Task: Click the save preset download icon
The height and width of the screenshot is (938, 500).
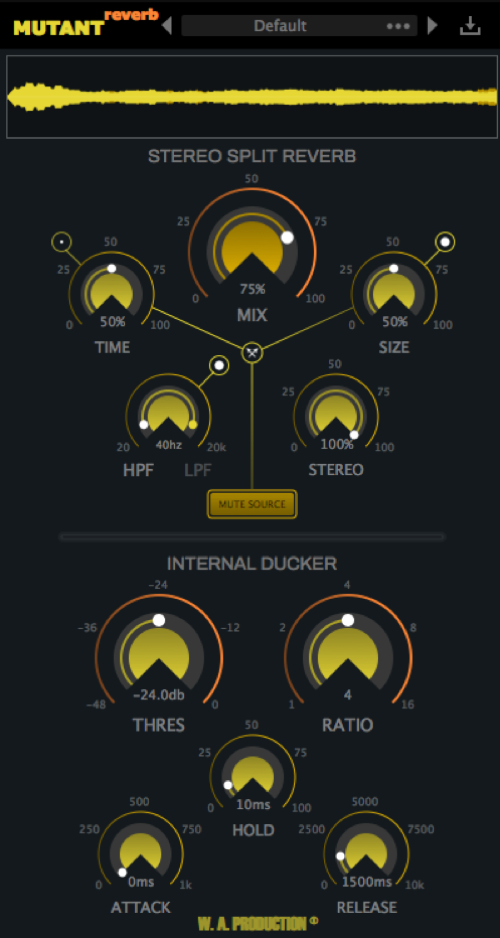Action: coord(471,26)
